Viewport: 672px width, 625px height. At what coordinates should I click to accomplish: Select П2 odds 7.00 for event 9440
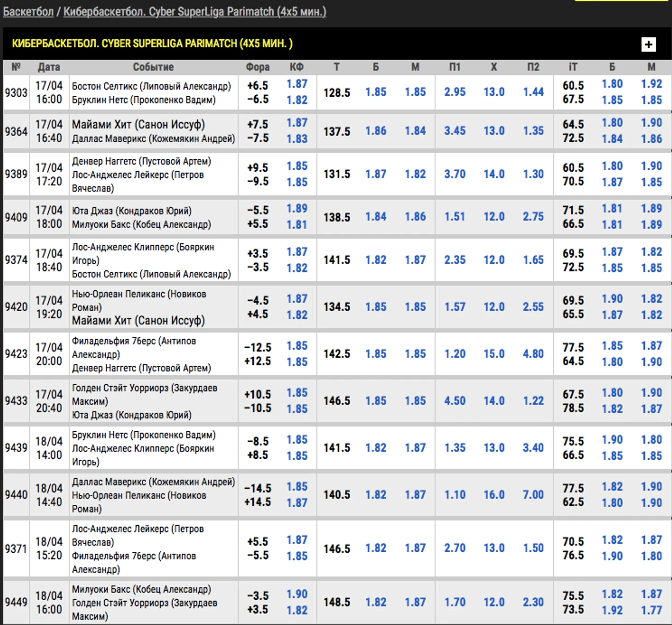[533, 494]
